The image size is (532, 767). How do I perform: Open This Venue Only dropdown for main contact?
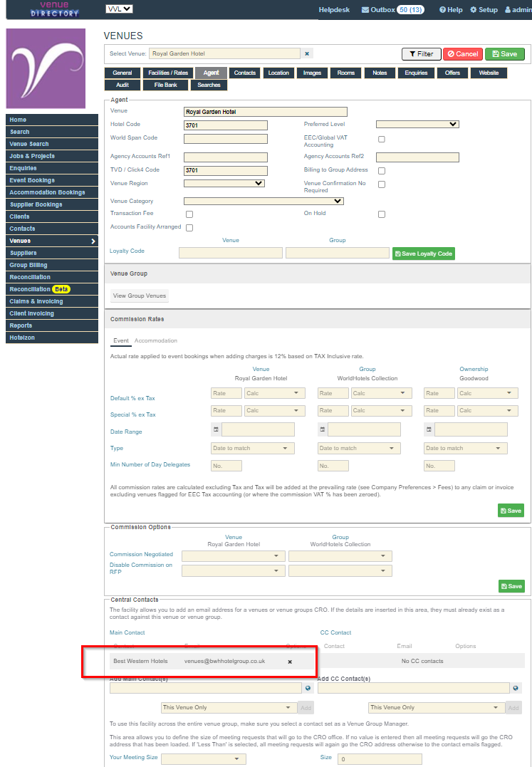click(229, 708)
